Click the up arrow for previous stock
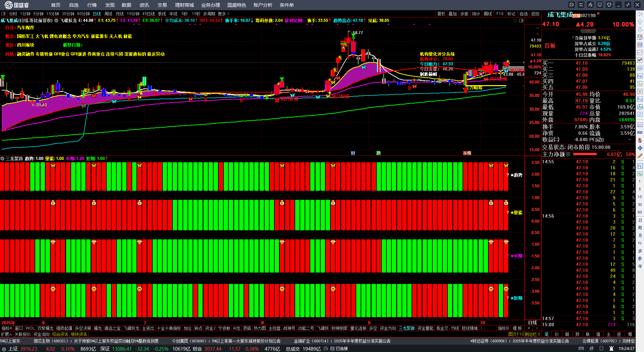This screenshot has width=644, height=352. [x=640, y=22]
